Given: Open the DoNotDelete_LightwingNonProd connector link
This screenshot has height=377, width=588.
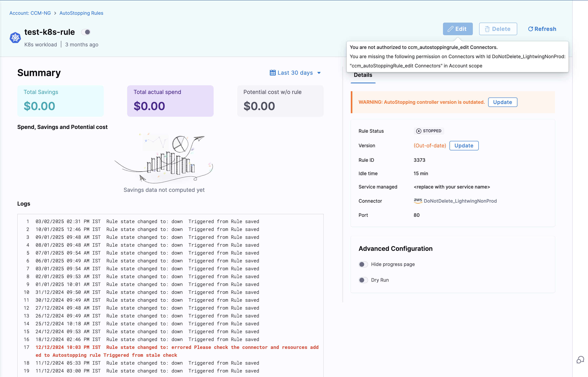Looking at the screenshot, I should [460, 201].
